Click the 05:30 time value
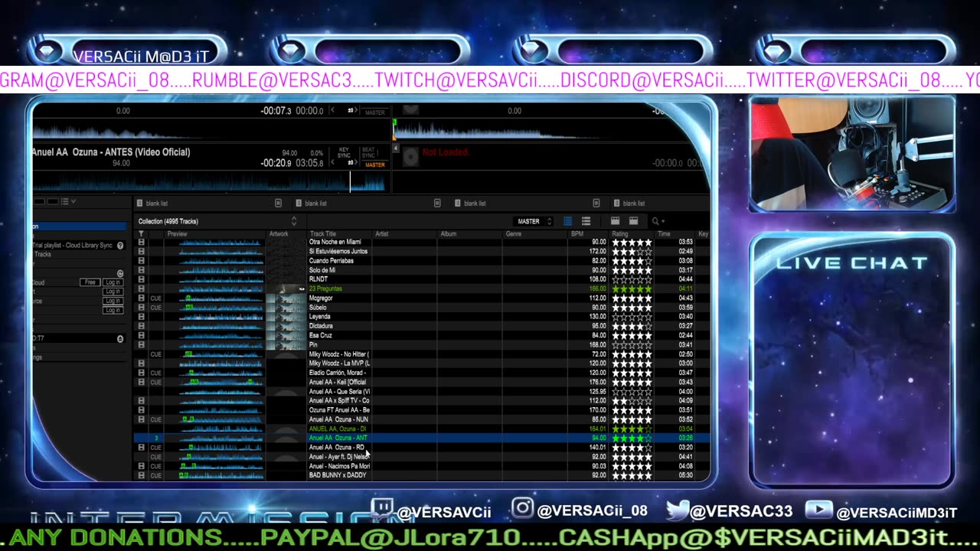980x551 pixels. 685,475
